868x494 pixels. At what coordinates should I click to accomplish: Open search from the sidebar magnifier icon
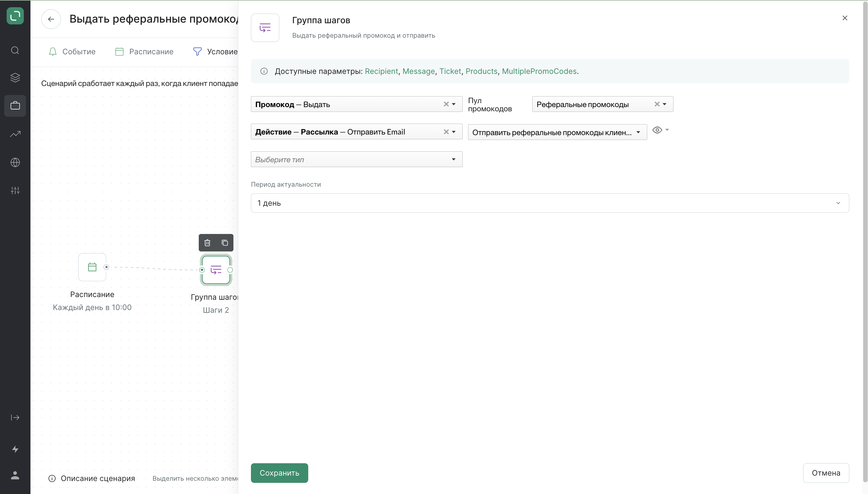pyautogui.click(x=15, y=50)
